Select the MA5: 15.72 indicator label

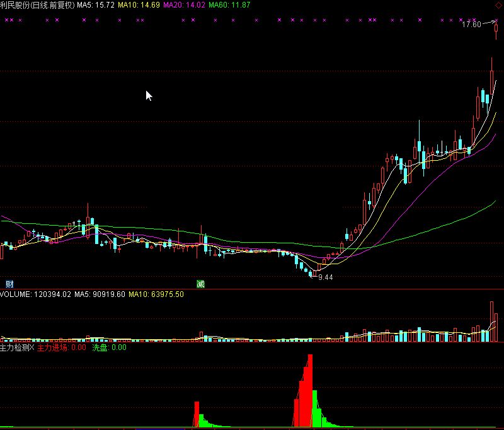(96, 5)
